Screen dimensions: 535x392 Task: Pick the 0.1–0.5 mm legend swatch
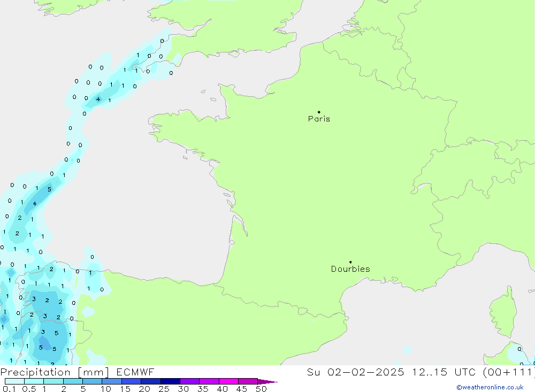point(14,382)
